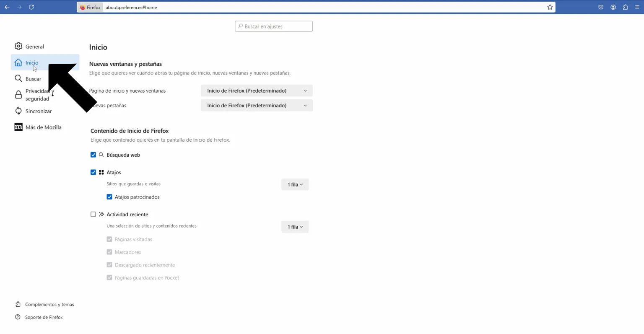Bookmark this page with the star icon
The width and height of the screenshot is (644, 334).
[x=550, y=7]
